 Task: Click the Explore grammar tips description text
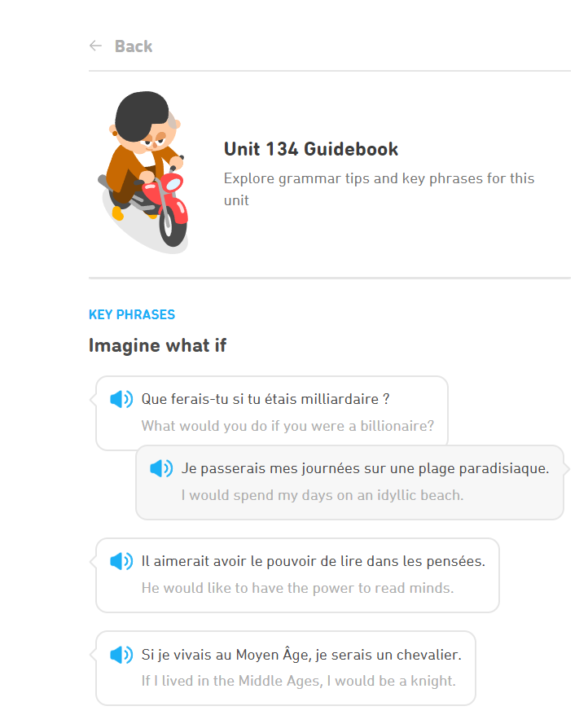(x=379, y=189)
